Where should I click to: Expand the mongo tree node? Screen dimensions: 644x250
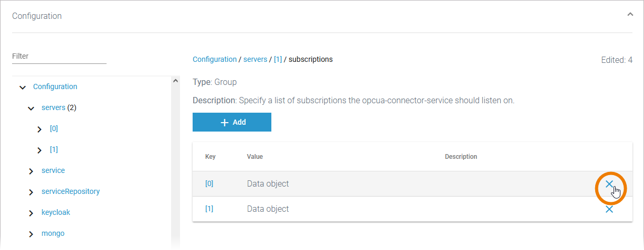coord(31,234)
